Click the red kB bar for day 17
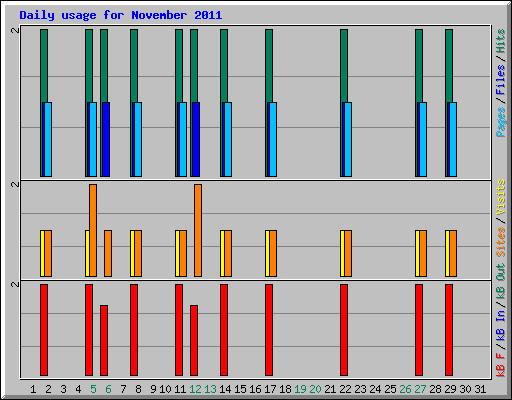 [269, 330]
